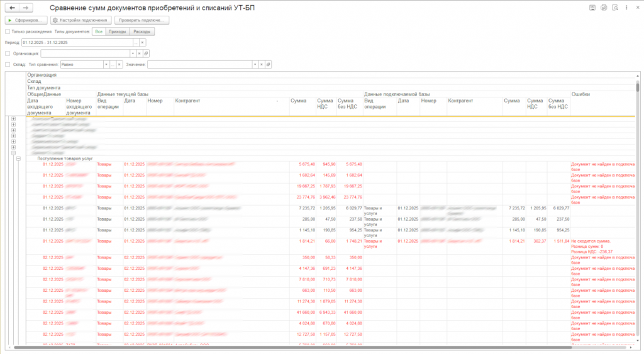The width and height of the screenshot is (644, 354).
Task: Clear Тип сравнения field with its X
Action: [x=119, y=65]
